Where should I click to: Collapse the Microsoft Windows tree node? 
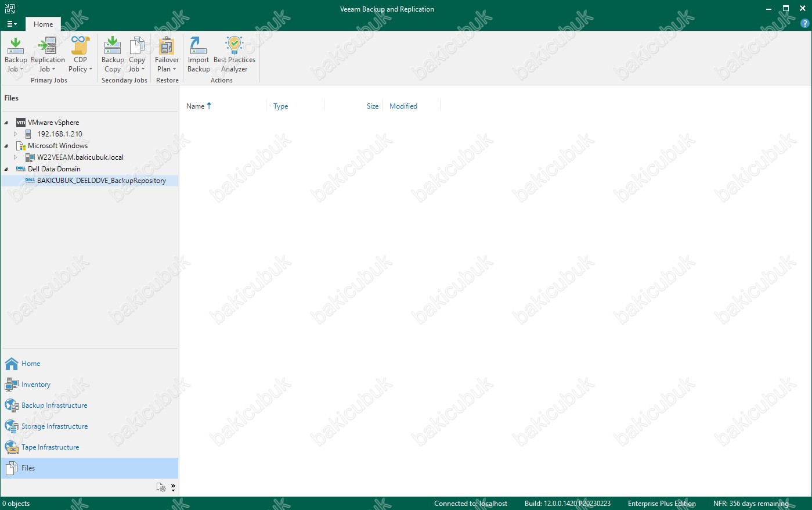click(6, 146)
